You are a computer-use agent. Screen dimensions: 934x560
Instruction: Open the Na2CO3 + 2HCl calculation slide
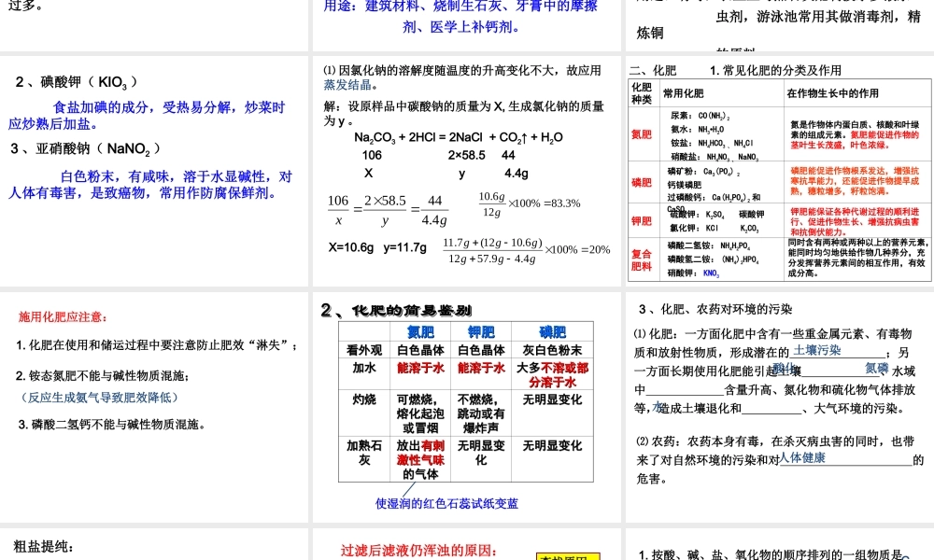point(466,171)
